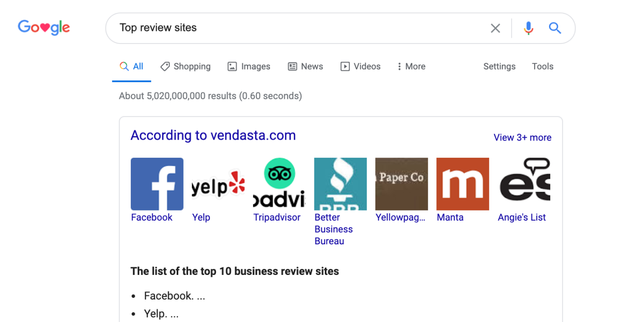This screenshot has width=644, height=322.
Task: Expand the More search options menu
Action: [411, 66]
